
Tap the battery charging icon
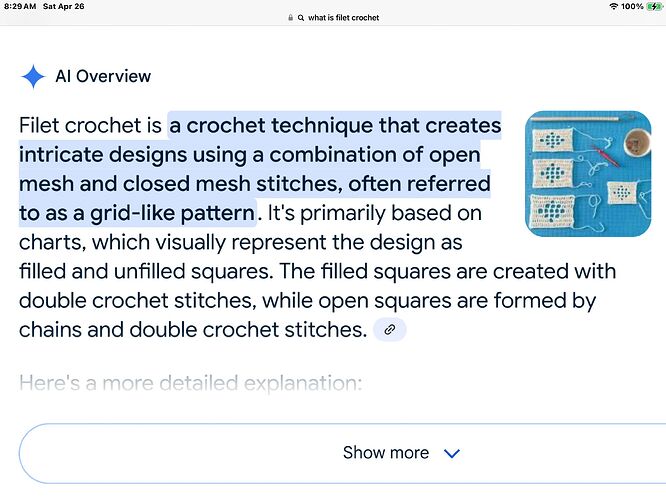(x=653, y=6)
